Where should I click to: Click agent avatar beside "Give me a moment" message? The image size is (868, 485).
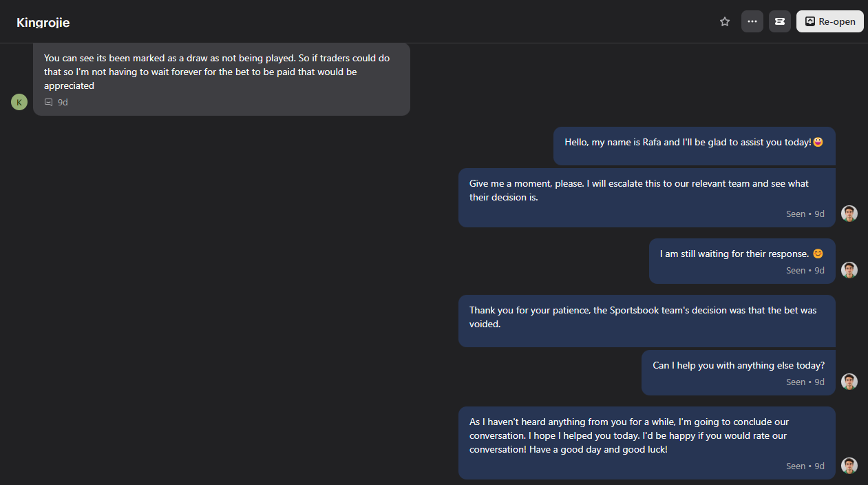pos(849,214)
